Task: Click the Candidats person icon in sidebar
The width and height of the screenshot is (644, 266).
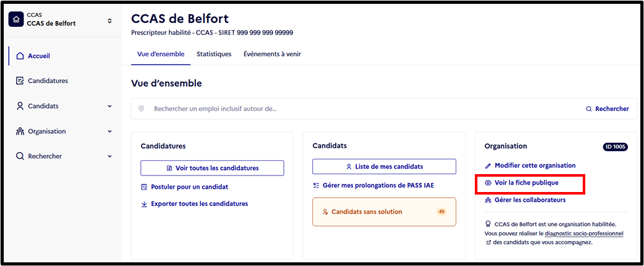Action: 20,106
